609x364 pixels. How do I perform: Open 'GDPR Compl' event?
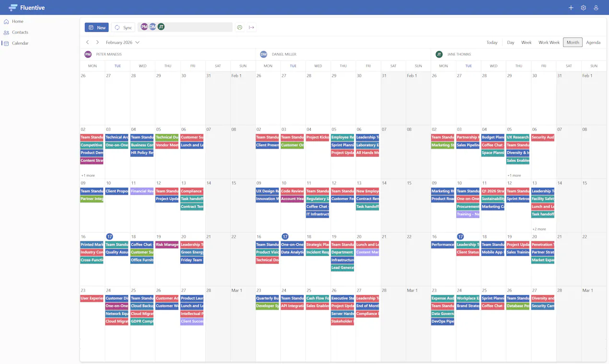(142, 321)
